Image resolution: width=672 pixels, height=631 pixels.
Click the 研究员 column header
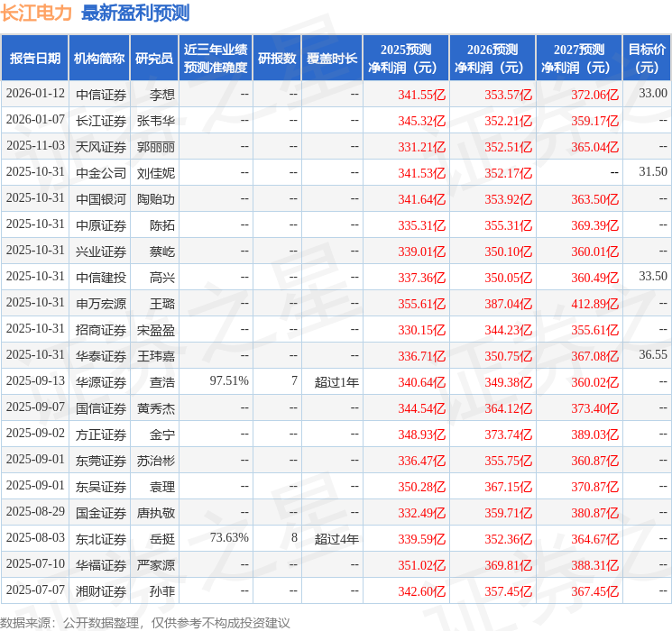tap(154, 58)
